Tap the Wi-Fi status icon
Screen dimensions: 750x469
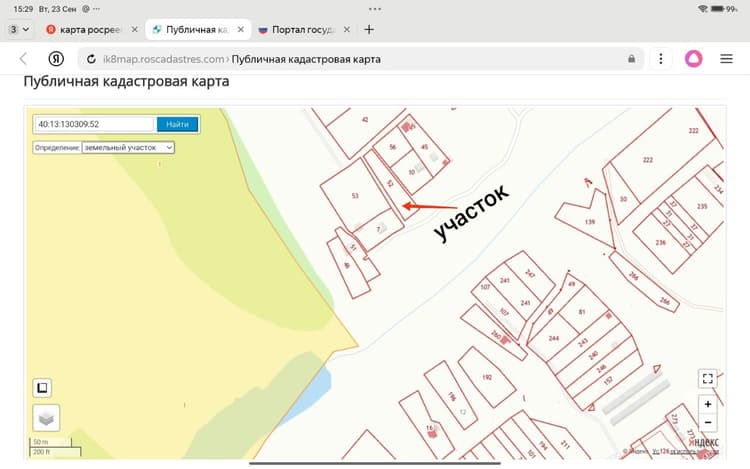coord(703,9)
